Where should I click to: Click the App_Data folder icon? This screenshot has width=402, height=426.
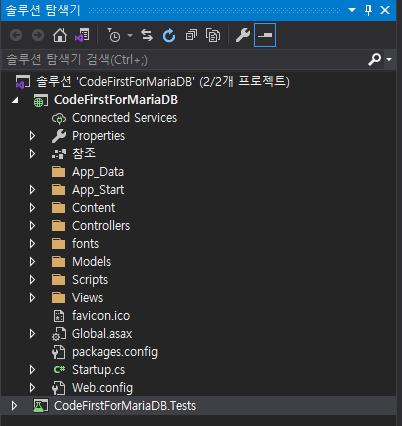click(x=59, y=172)
